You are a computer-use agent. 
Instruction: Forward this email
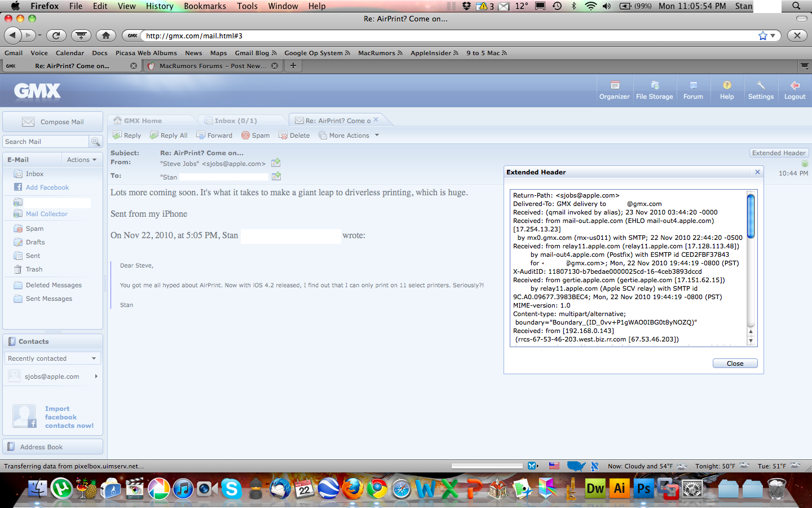(214, 135)
